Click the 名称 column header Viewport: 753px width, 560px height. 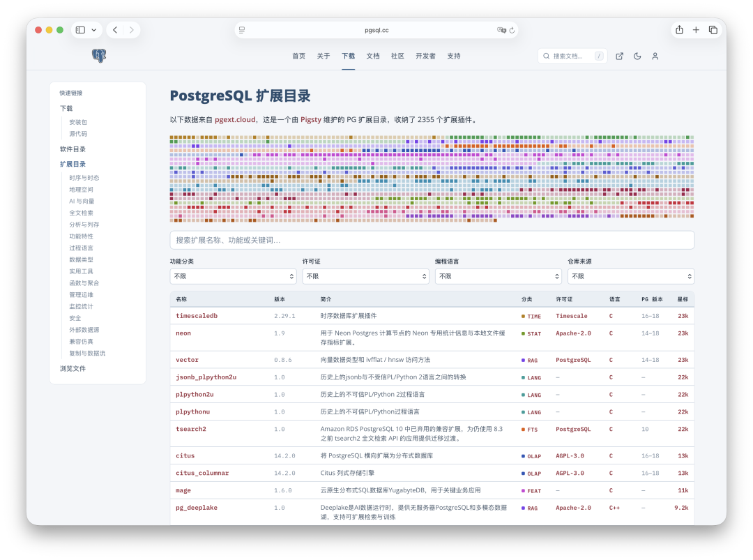(x=181, y=299)
